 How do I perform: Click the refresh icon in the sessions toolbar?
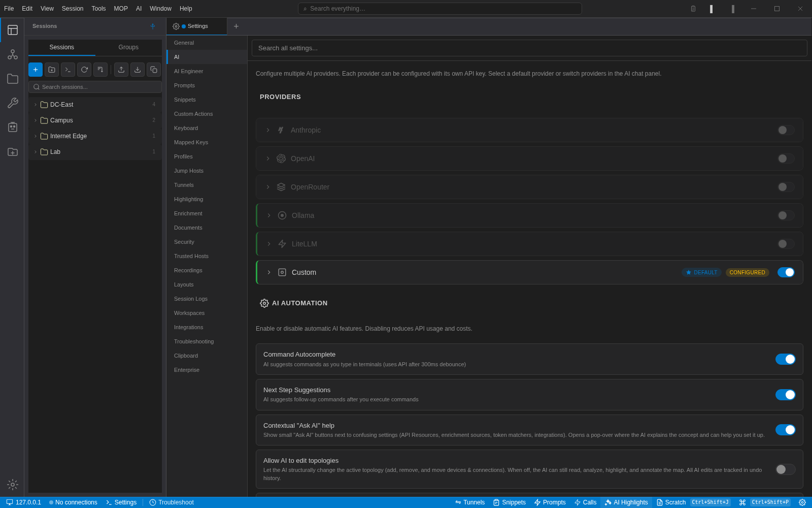click(84, 70)
